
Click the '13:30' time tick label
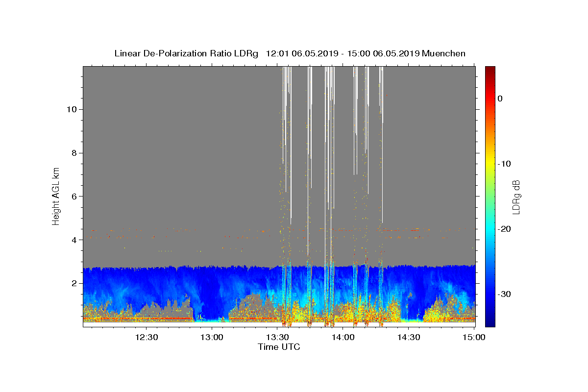(x=277, y=337)
